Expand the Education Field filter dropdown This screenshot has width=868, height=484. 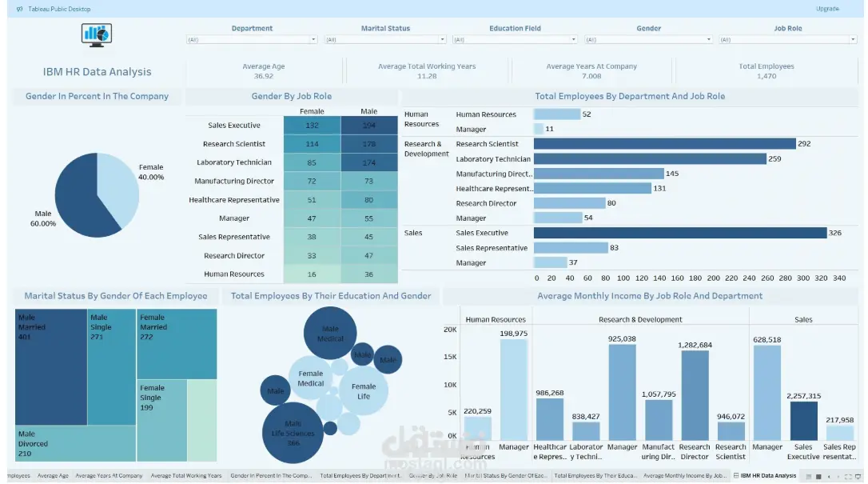coord(515,40)
